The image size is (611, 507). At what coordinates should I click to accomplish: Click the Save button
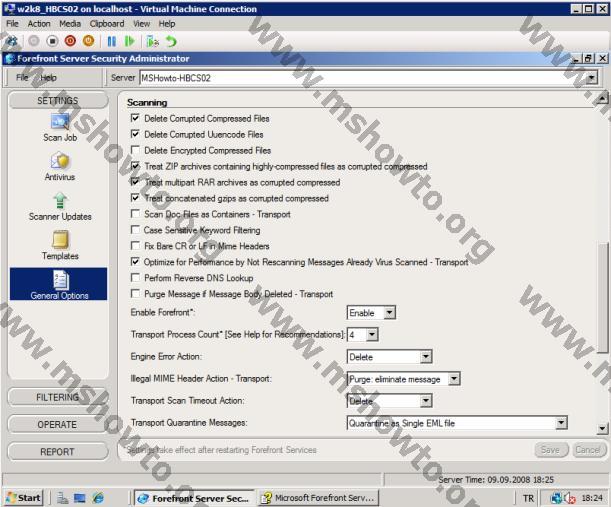551,450
